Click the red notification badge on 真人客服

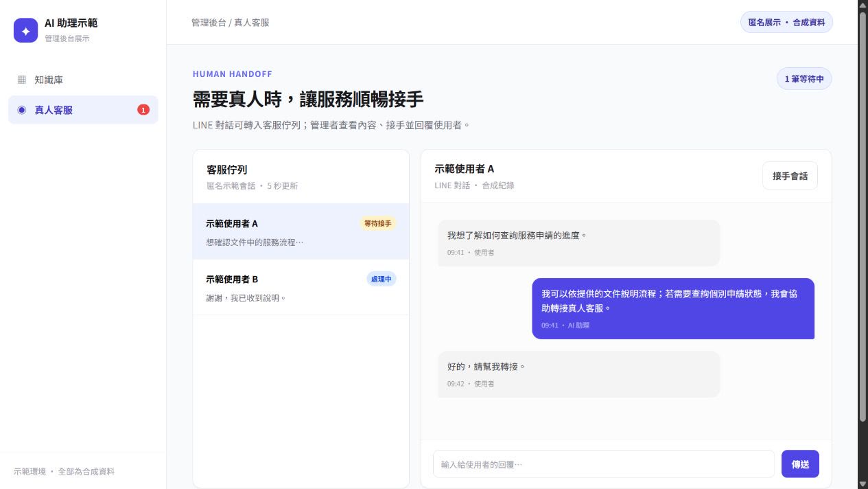pyautogui.click(x=143, y=110)
